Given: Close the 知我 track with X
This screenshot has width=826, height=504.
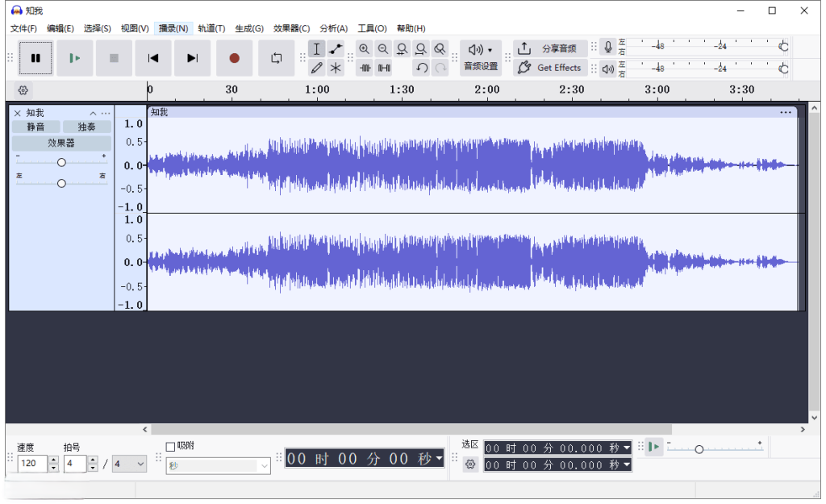Looking at the screenshot, I should [x=18, y=113].
